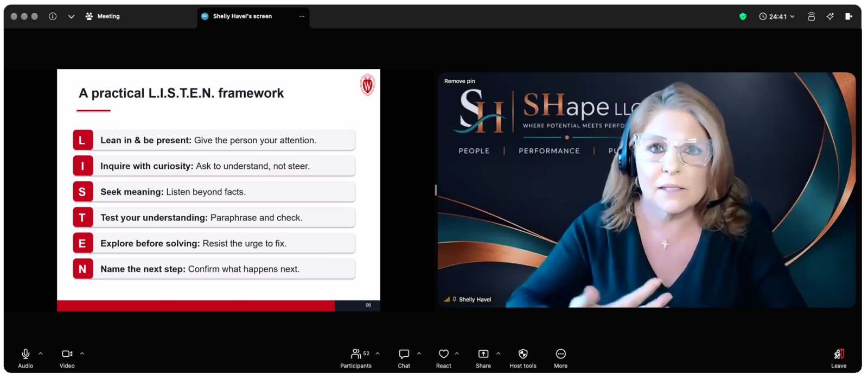Viewport: 868px width, 379px height.
Task: Click the Explore before solving row
Action: (214, 243)
